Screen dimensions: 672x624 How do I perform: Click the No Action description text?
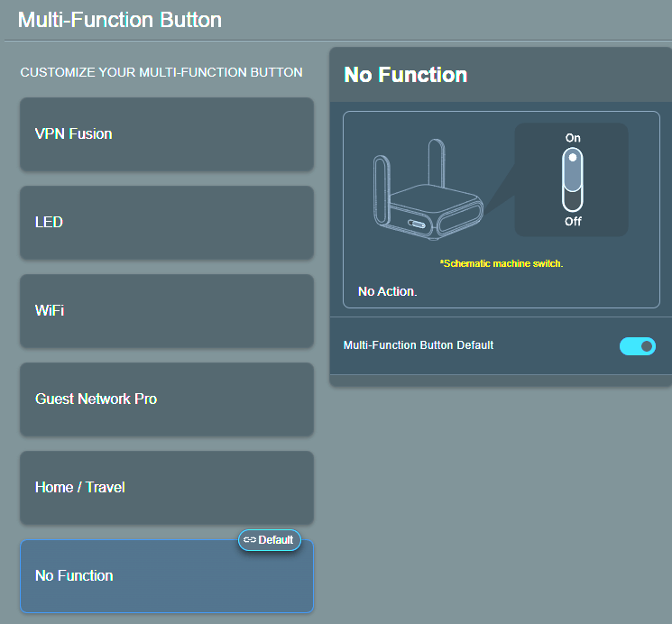click(388, 291)
